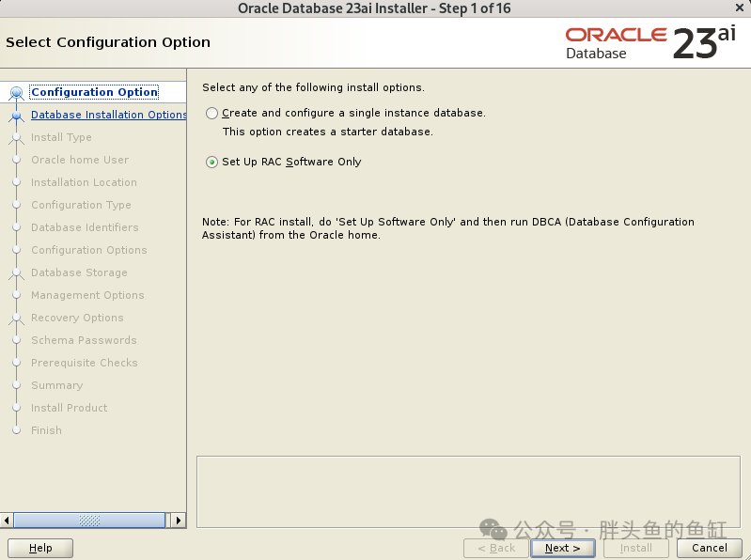Click the Finish step marker dot
Image resolution: width=751 pixels, height=560 pixels.
coord(16,429)
